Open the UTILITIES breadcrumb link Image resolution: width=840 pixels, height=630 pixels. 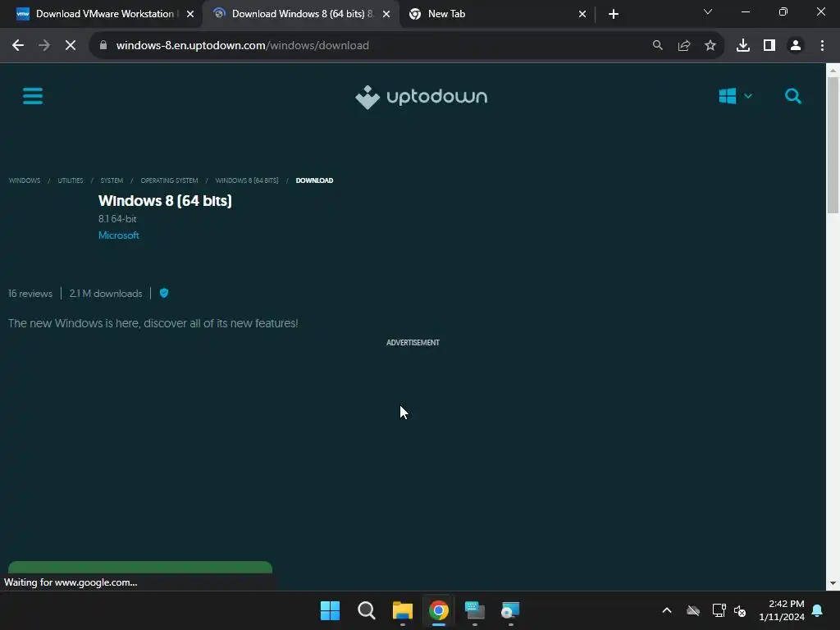pyautogui.click(x=71, y=180)
